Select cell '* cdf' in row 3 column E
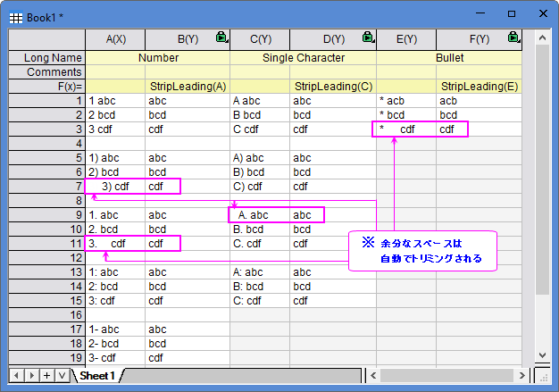The height and width of the screenshot is (392, 559). click(x=406, y=129)
